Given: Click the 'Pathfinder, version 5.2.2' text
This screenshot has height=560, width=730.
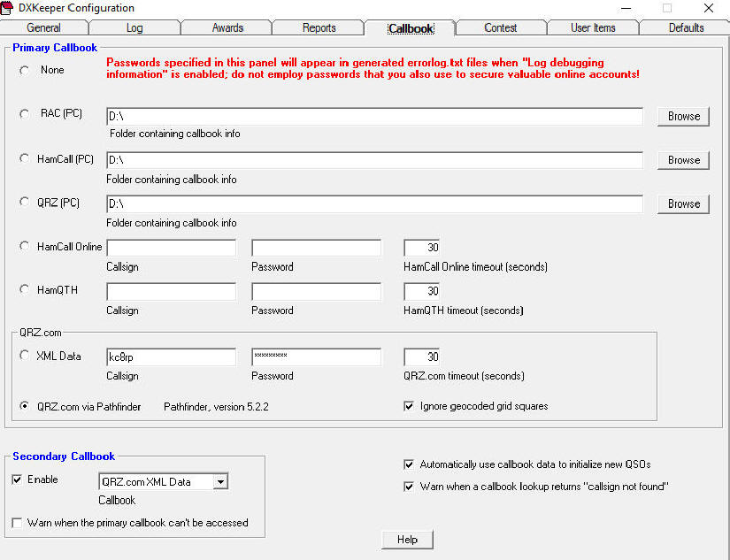Looking at the screenshot, I should pos(216,407).
